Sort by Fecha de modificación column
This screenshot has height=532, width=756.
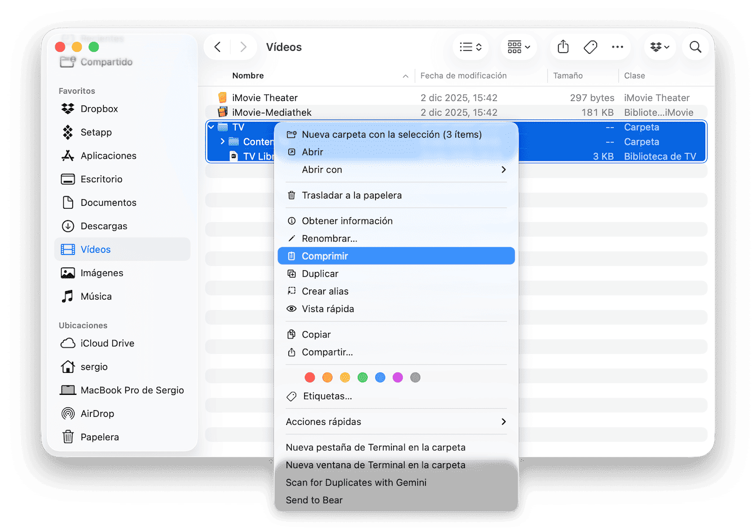(x=463, y=76)
